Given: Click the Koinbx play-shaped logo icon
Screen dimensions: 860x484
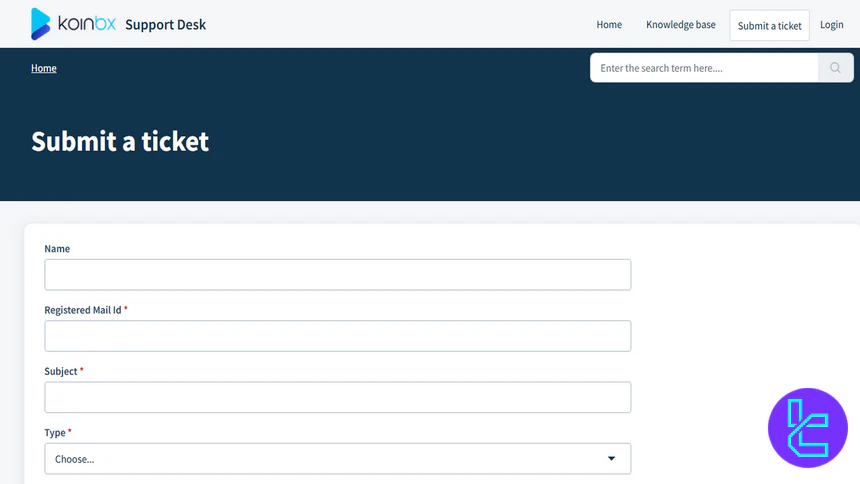Looking at the screenshot, I should [41, 24].
